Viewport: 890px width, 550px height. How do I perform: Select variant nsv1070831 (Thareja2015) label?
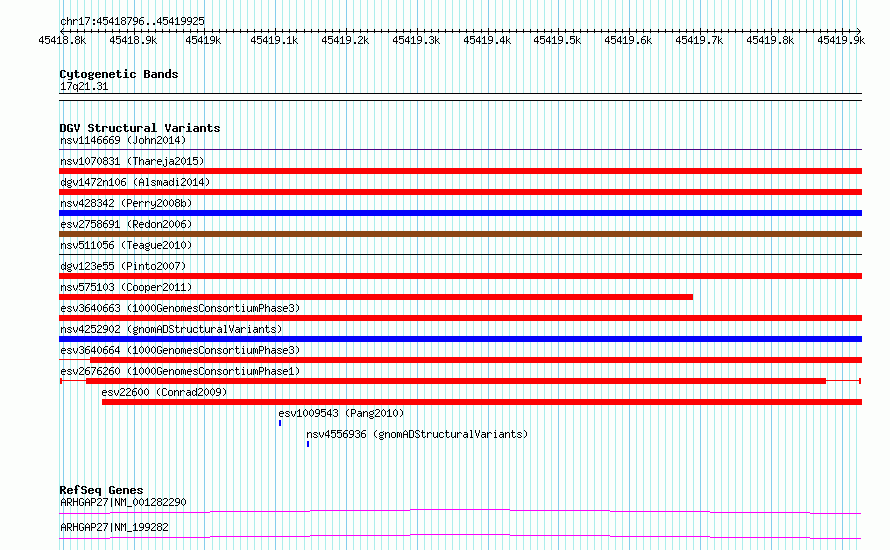coord(132,161)
